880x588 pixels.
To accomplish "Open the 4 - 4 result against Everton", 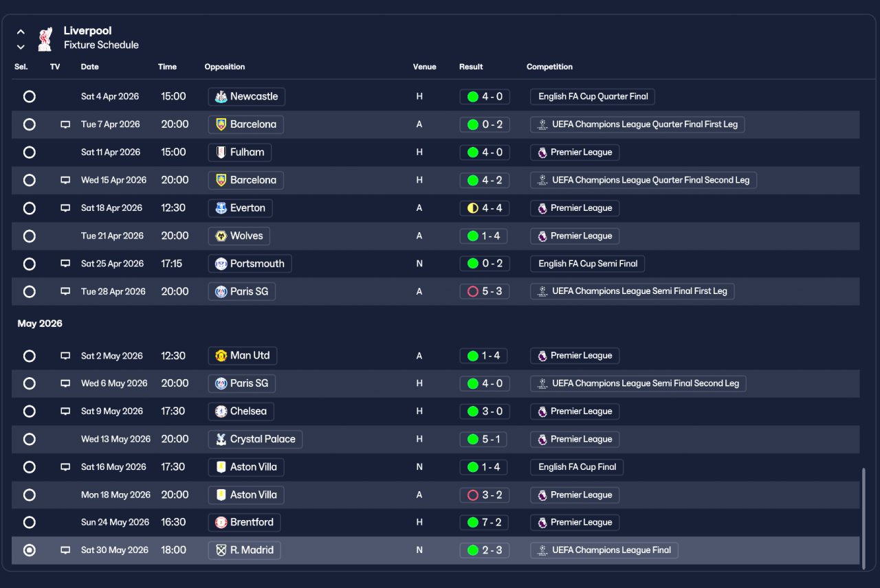I will point(485,208).
